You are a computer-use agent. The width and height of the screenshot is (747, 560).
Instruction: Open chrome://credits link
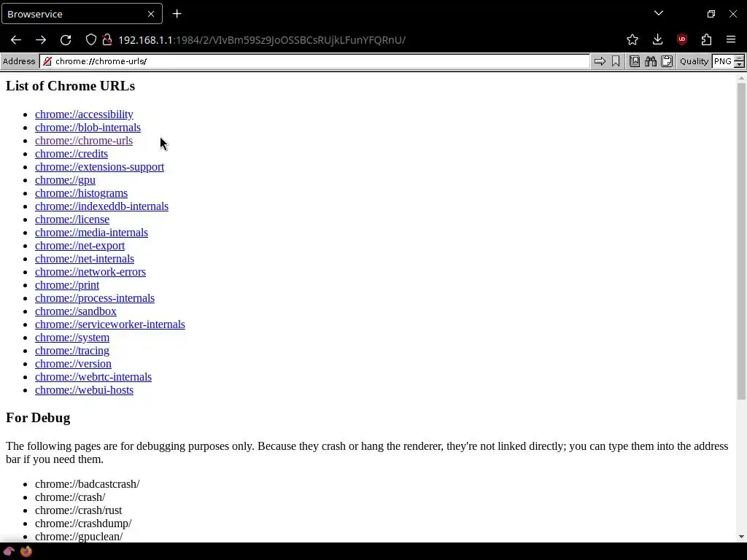71,154
